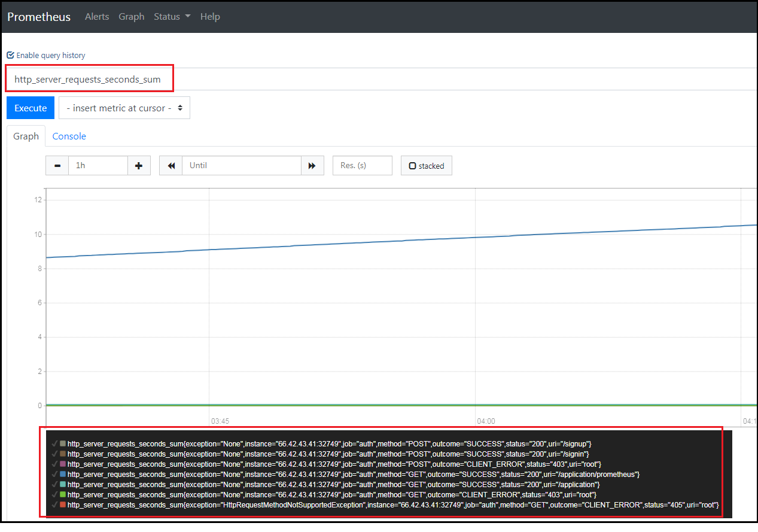
Task: Click the Status menu caret arrow
Action: click(x=187, y=17)
